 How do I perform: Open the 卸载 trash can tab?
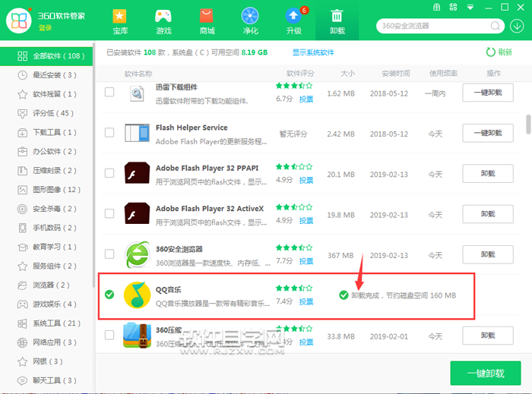[x=337, y=22]
